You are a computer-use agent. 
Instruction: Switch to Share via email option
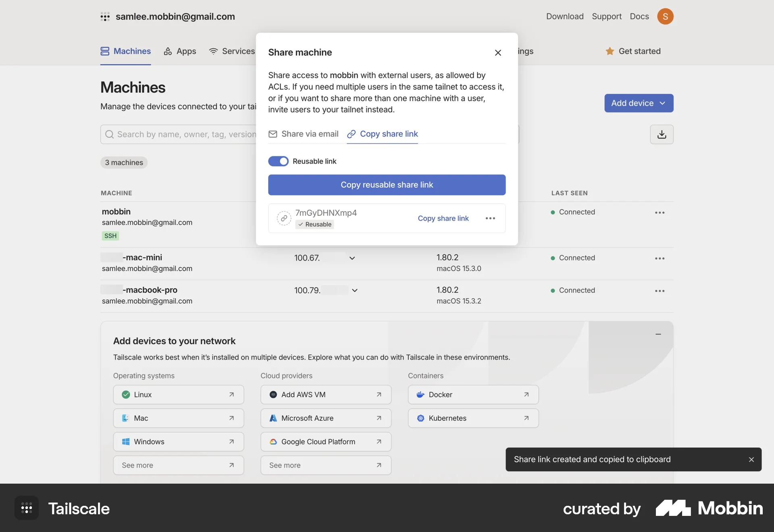303,134
